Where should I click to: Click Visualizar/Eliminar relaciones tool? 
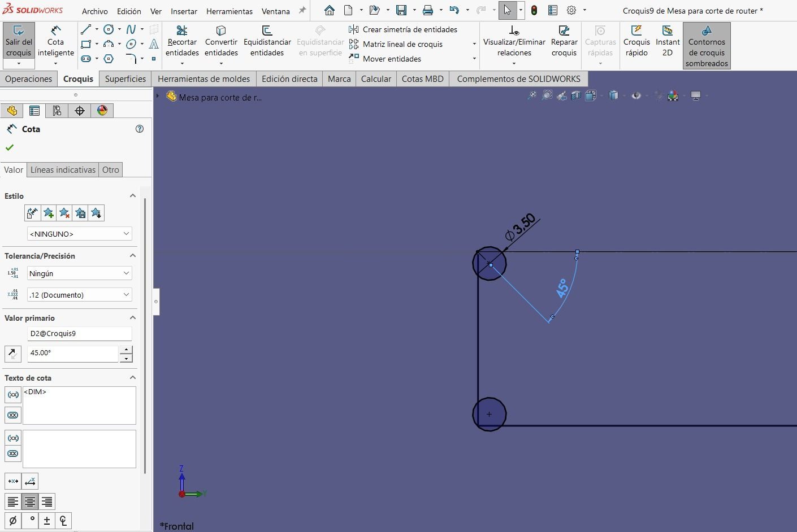tap(514, 41)
